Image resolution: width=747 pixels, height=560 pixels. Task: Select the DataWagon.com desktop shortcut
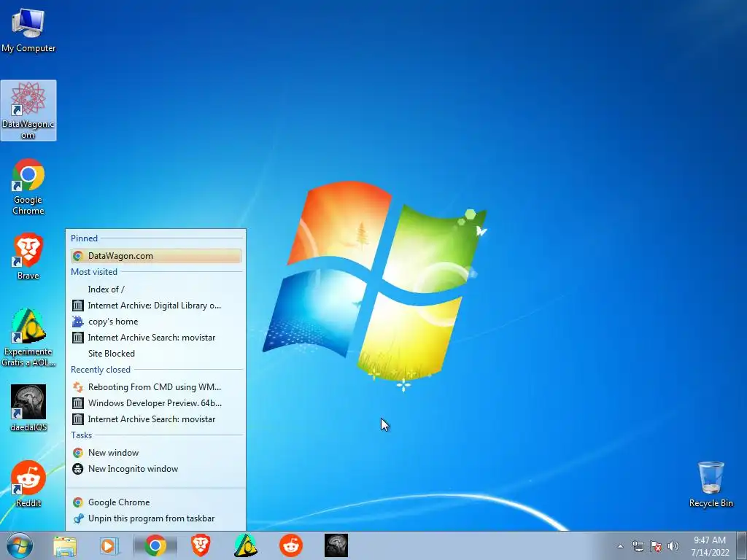[x=28, y=111]
